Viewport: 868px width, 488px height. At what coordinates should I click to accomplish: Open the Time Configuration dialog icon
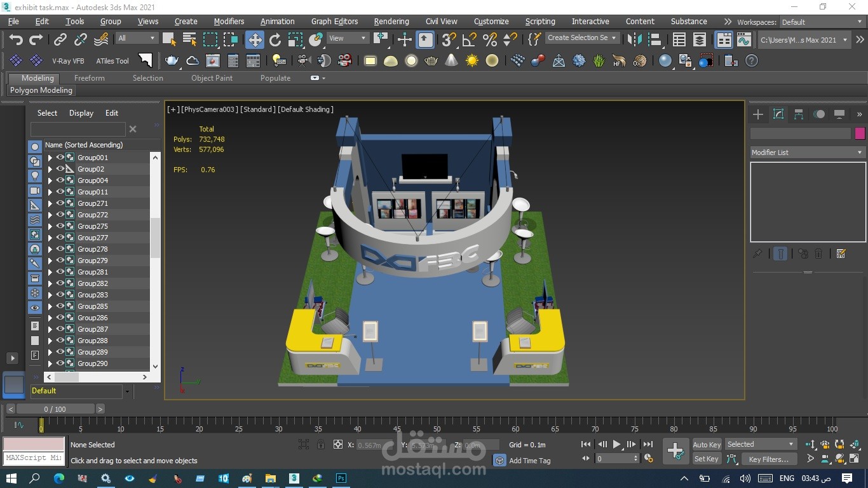click(648, 458)
